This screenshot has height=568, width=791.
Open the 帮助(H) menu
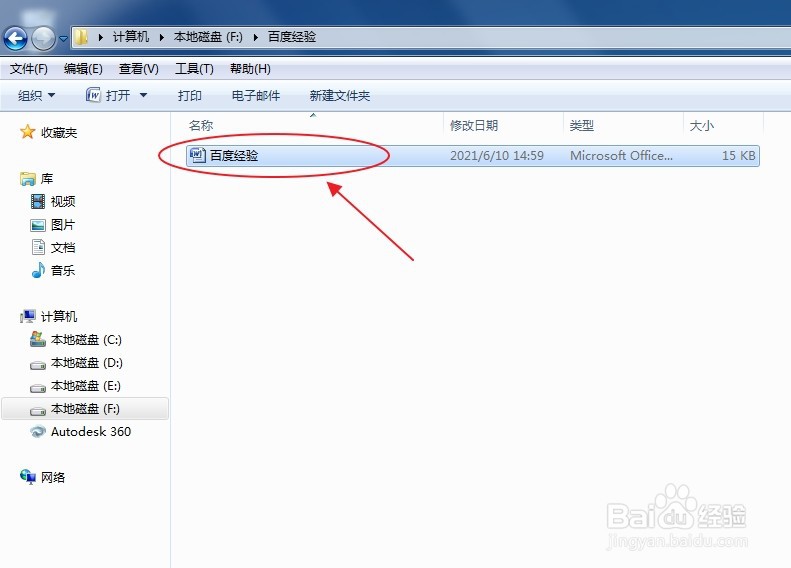(250, 69)
